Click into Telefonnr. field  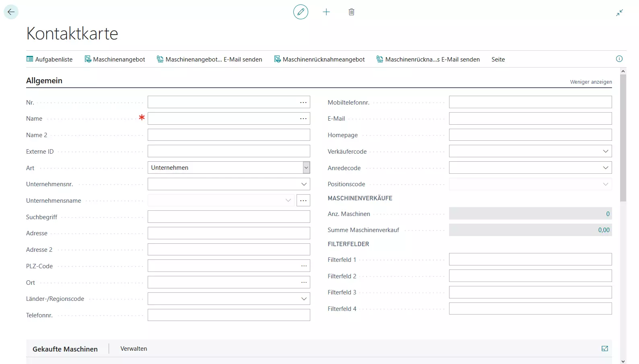pos(229,315)
